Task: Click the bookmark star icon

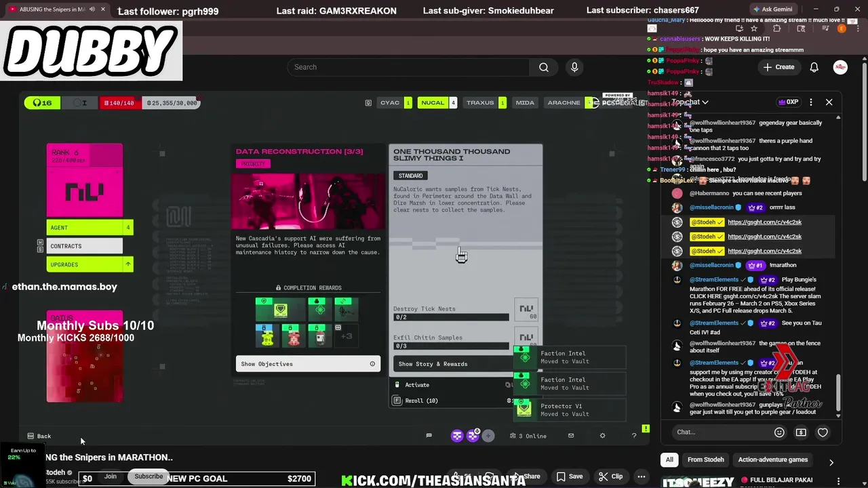Action: 753,28
